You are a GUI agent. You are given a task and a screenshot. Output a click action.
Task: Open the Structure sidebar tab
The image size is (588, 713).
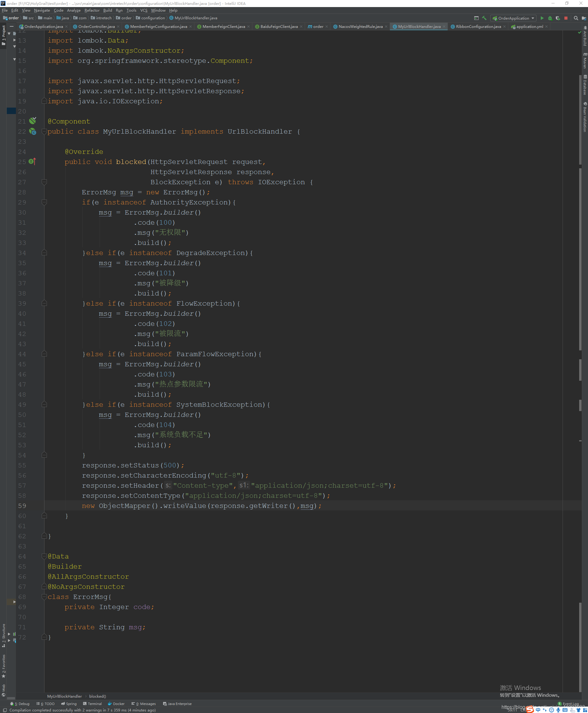pos(3,635)
